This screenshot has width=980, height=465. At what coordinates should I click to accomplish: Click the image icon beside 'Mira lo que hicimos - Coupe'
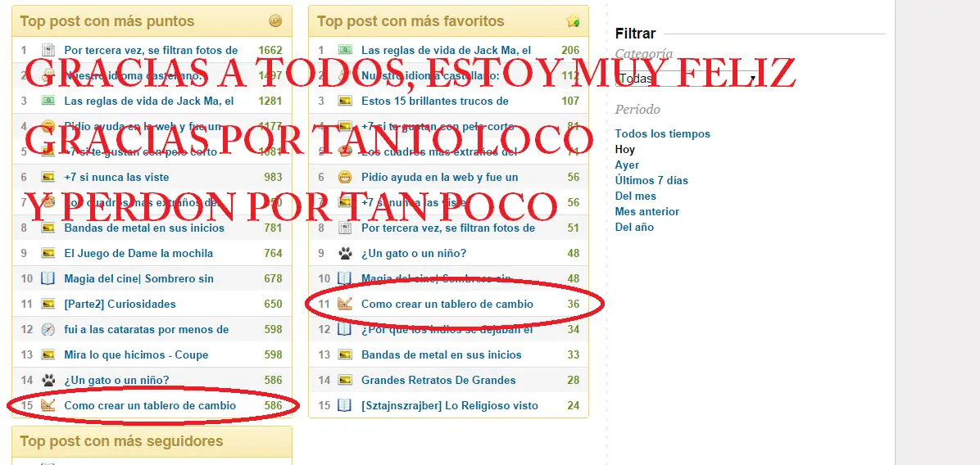[48, 354]
